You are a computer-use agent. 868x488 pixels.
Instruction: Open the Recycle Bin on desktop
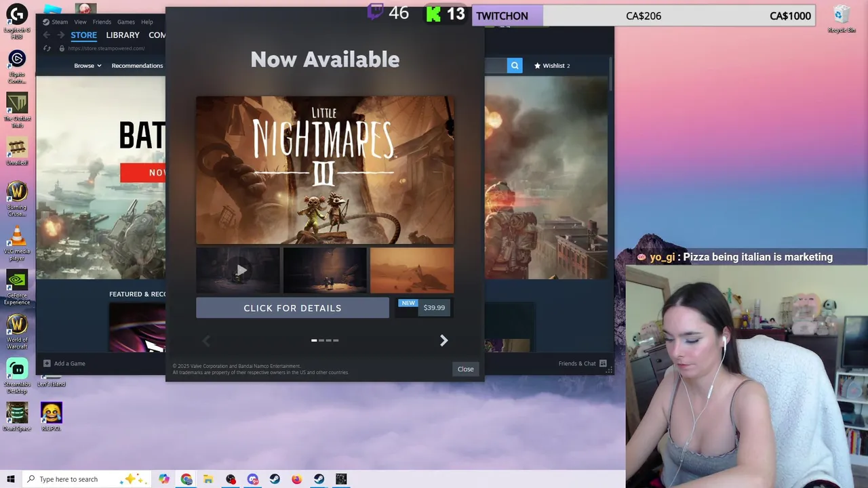click(x=842, y=19)
